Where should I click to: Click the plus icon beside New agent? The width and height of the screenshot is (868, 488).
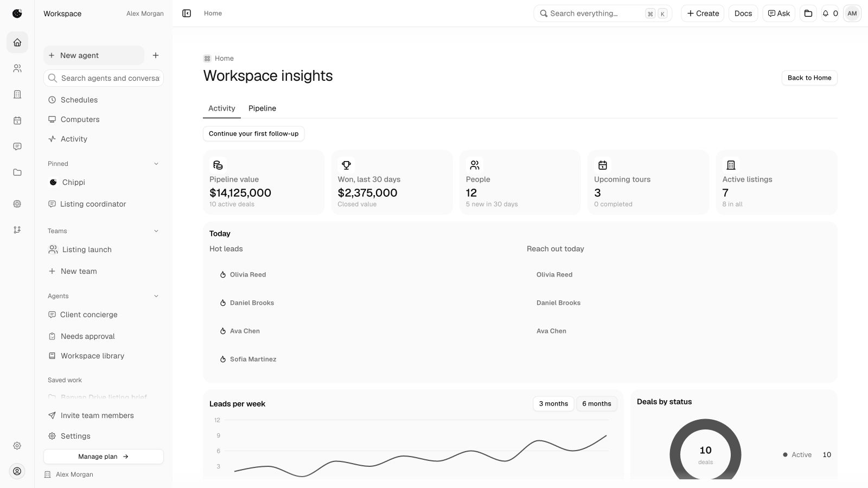pos(156,55)
